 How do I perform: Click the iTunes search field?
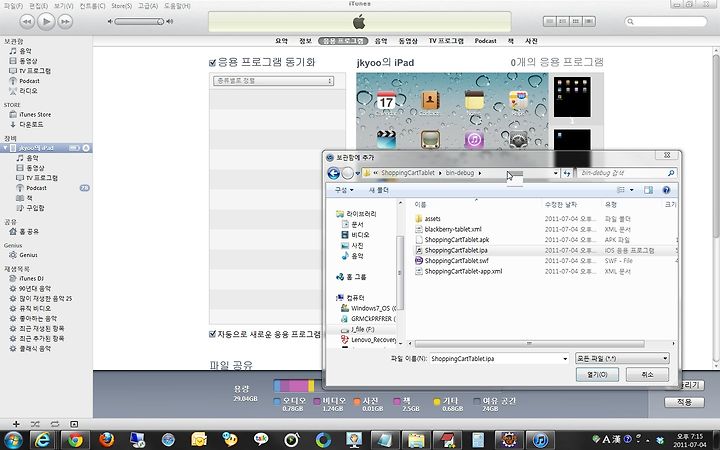coord(666,22)
